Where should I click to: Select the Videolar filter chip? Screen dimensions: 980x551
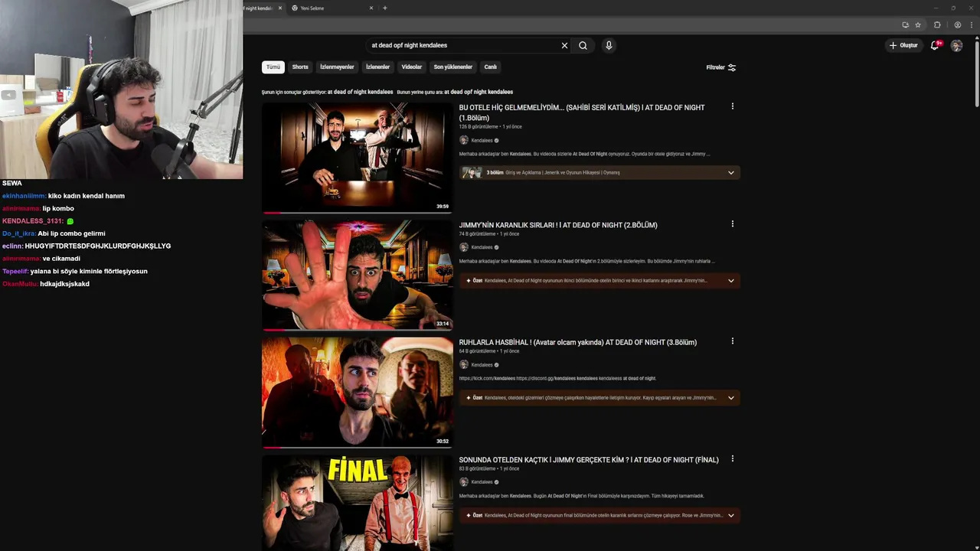pos(412,67)
